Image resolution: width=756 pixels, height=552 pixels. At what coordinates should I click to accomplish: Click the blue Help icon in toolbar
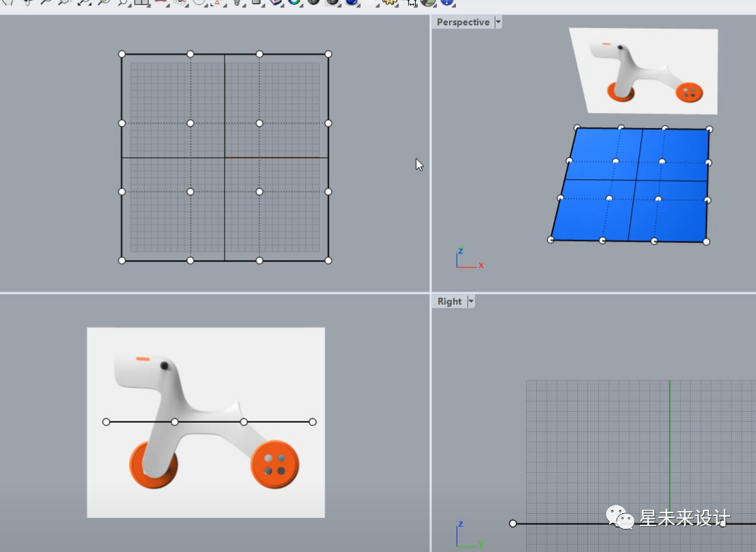tap(447, 2)
